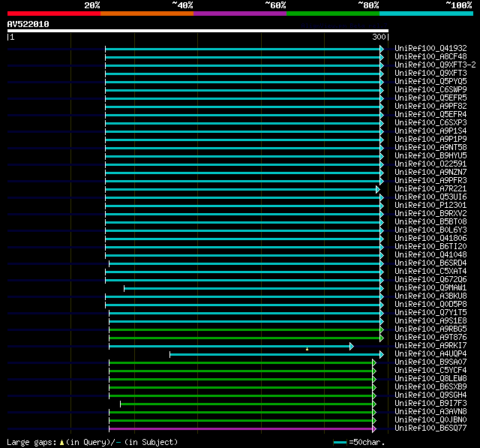
Task: Select the UniRef100_C6SXP3 label
Action: [x=430, y=123]
